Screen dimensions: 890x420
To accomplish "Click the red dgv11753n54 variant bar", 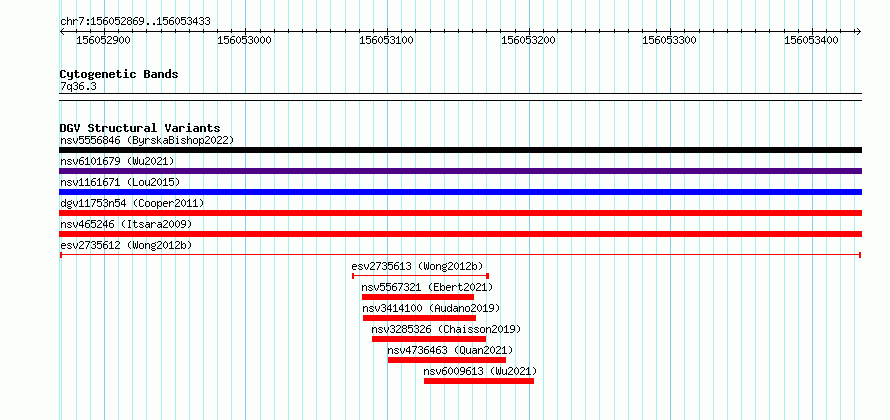I will point(460,213).
